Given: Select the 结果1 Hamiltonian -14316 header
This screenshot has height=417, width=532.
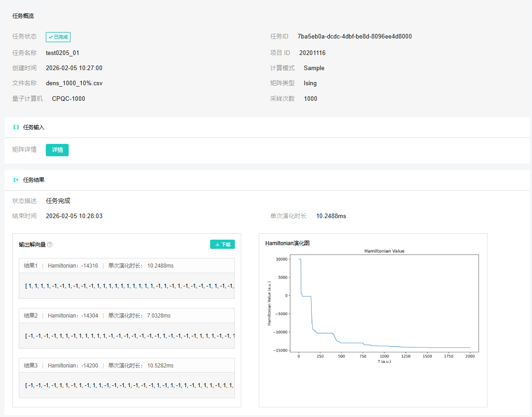Looking at the screenshot, I should tap(127, 265).
